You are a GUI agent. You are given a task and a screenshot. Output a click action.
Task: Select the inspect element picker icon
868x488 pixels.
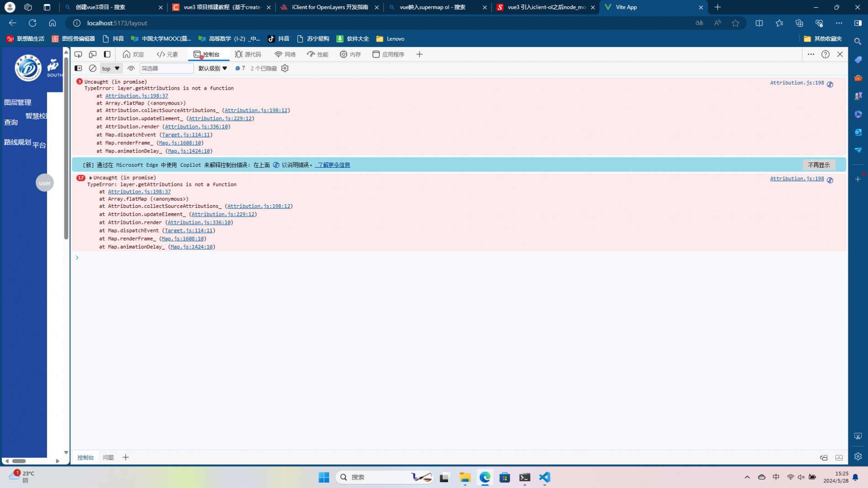78,54
